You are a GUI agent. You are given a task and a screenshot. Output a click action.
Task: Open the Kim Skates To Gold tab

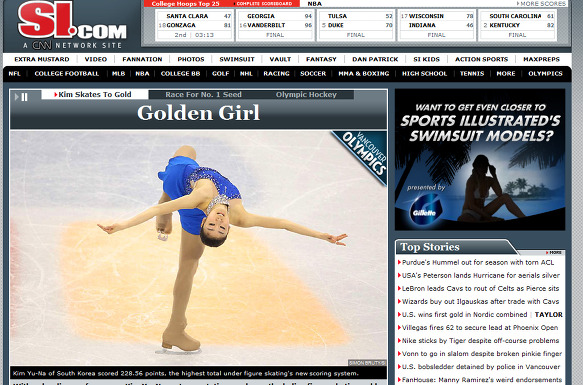tap(95, 94)
